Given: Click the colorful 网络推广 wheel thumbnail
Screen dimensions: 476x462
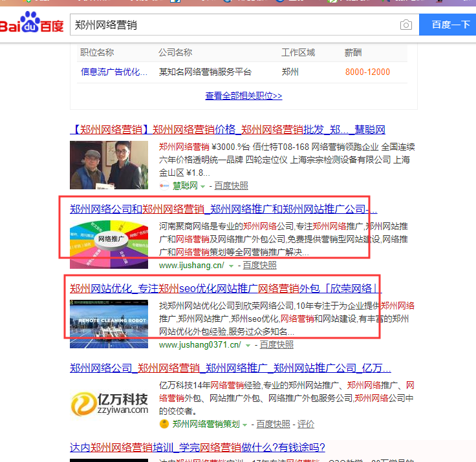Looking at the screenshot, I should click(109, 244).
